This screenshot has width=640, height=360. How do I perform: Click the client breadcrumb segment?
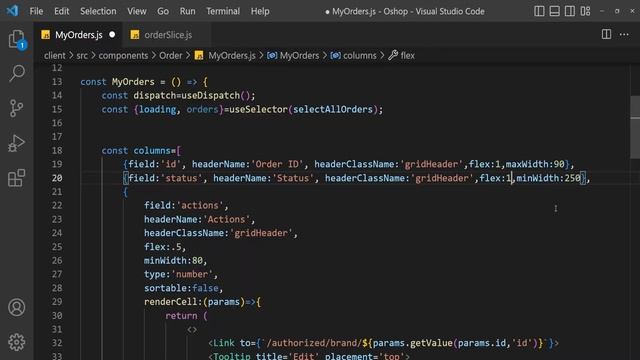pyautogui.click(x=55, y=56)
